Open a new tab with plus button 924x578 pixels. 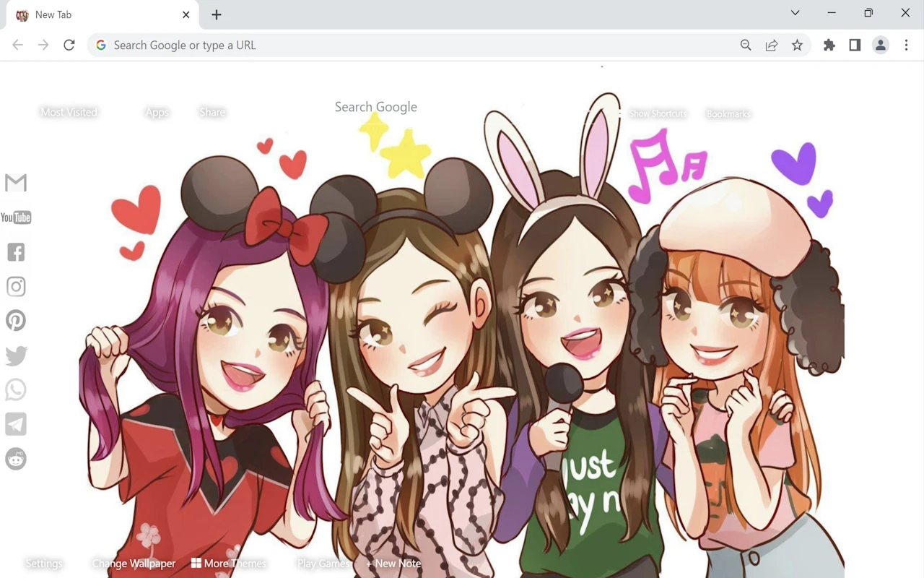217,14
